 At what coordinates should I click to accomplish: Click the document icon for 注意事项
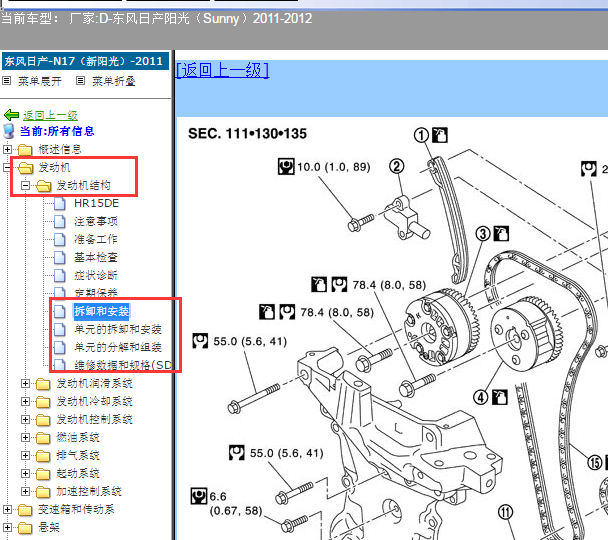pyautogui.click(x=59, y=221)
